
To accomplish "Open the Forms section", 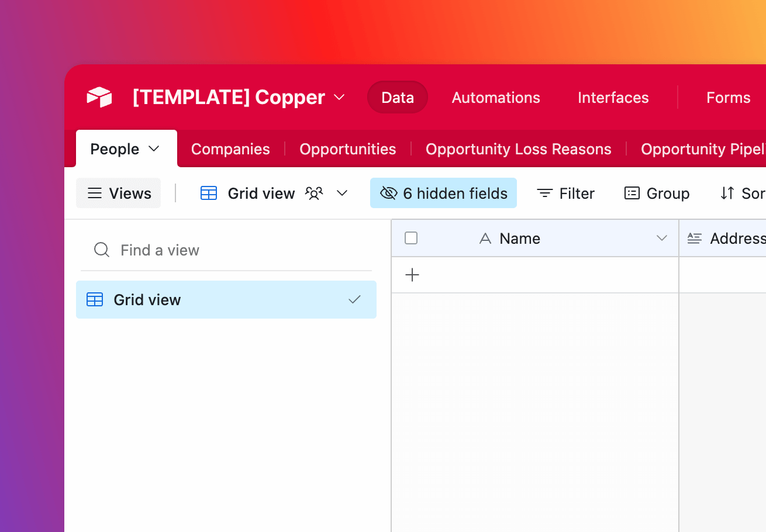I will (728, 98).
